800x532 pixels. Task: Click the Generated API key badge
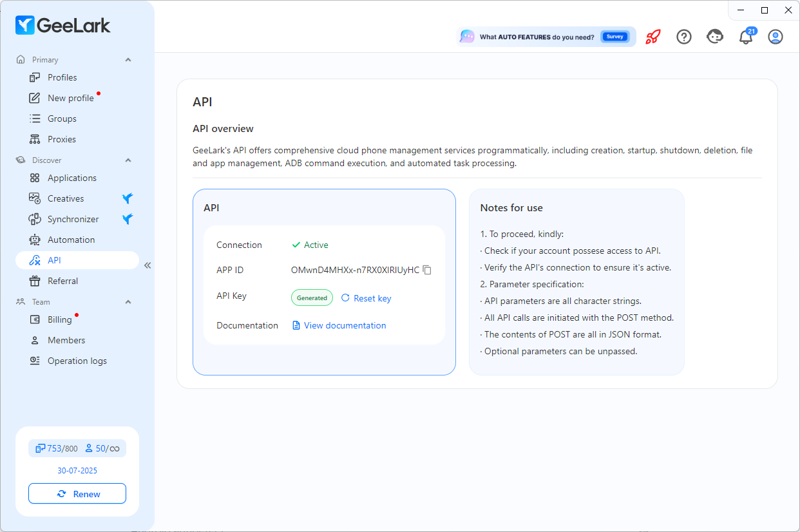[x=312, y=298]
